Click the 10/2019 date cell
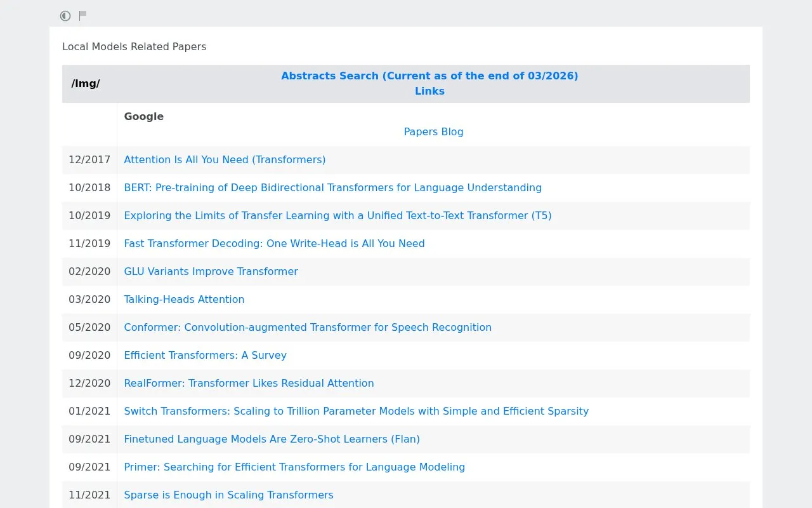Image resolution: width=812 pixels, height=508 pixels. click(89, 215)
